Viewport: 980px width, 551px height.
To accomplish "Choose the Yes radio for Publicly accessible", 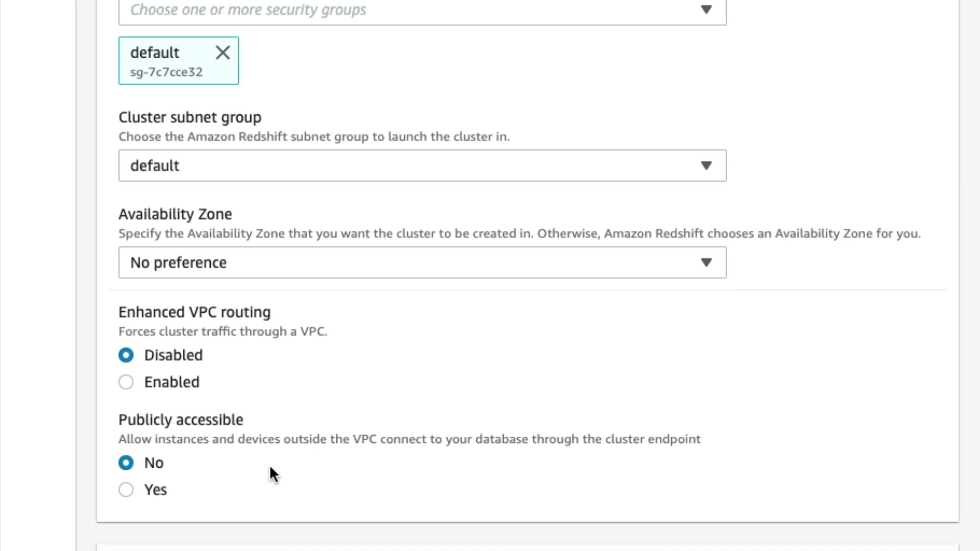I will (126, 490).
